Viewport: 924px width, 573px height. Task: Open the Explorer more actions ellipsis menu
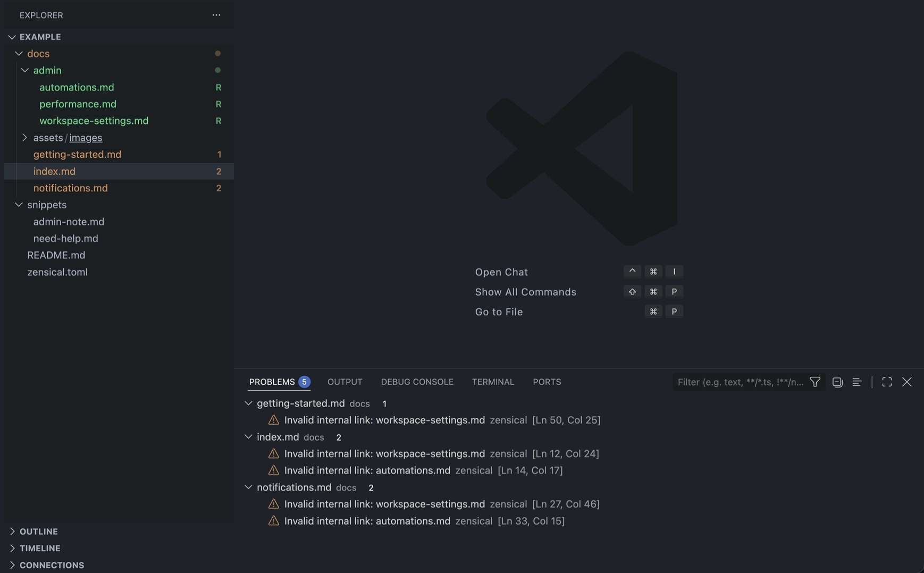(x=216, y=15)
